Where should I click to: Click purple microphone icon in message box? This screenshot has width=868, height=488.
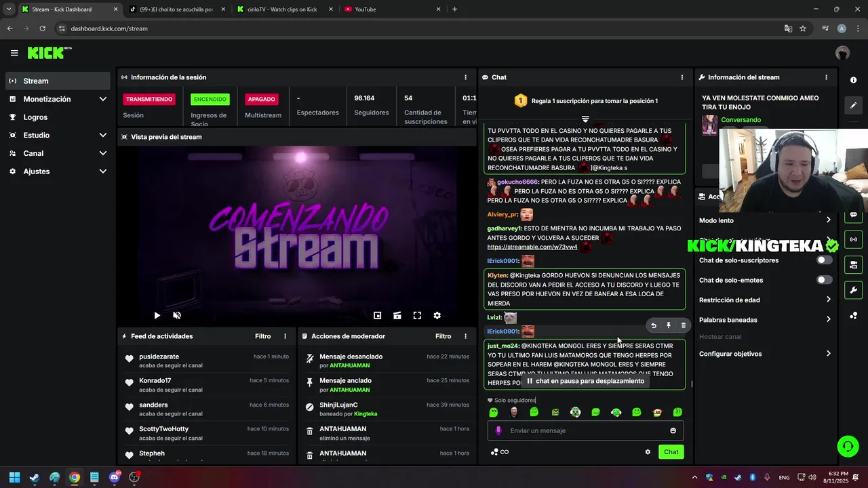pos(498,430)
